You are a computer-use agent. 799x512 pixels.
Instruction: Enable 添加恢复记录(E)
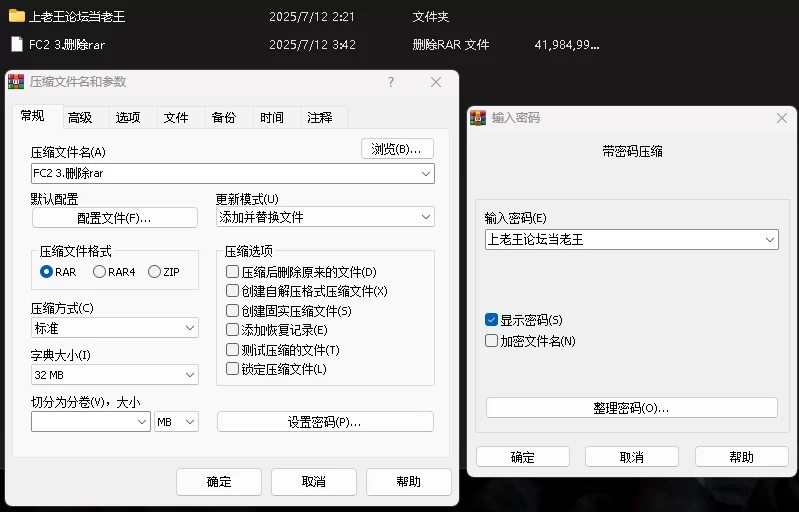click(x=232, y=330)
